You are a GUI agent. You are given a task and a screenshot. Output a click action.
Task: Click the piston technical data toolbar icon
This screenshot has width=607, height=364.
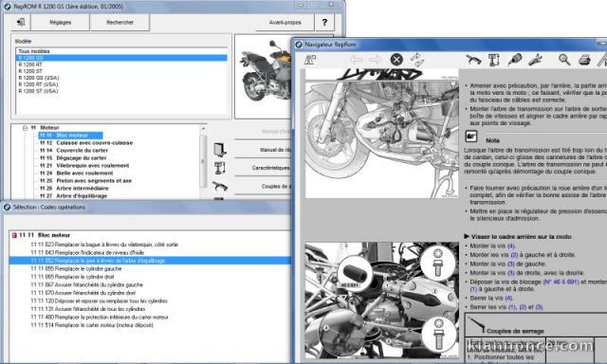pyautogui.click(x=494, y=60)
